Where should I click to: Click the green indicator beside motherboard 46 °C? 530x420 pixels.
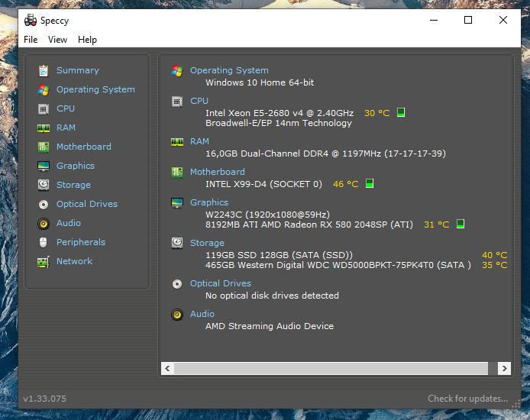click(370, 183)
